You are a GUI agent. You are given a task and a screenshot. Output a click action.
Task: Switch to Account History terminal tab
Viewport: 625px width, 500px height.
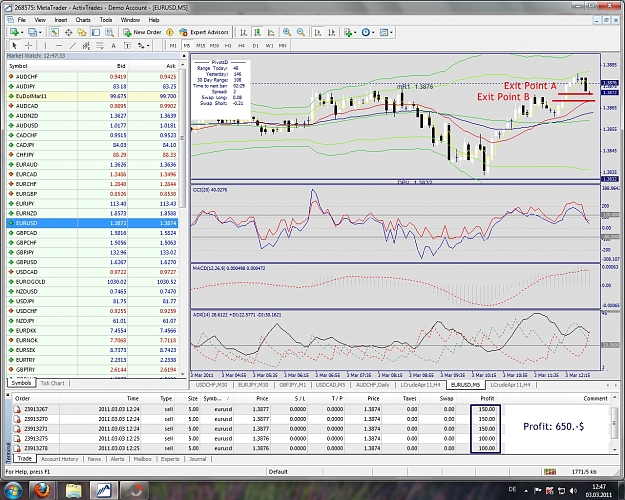(x=59, y=459)
